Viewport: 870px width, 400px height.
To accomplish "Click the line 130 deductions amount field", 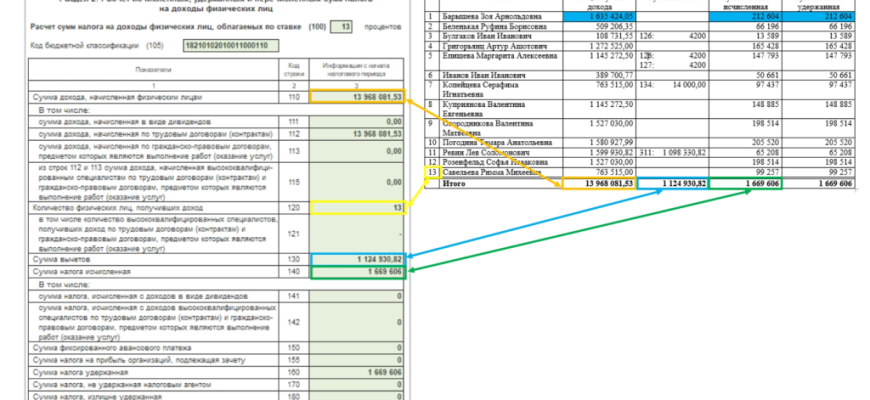I will coord(359,260).
